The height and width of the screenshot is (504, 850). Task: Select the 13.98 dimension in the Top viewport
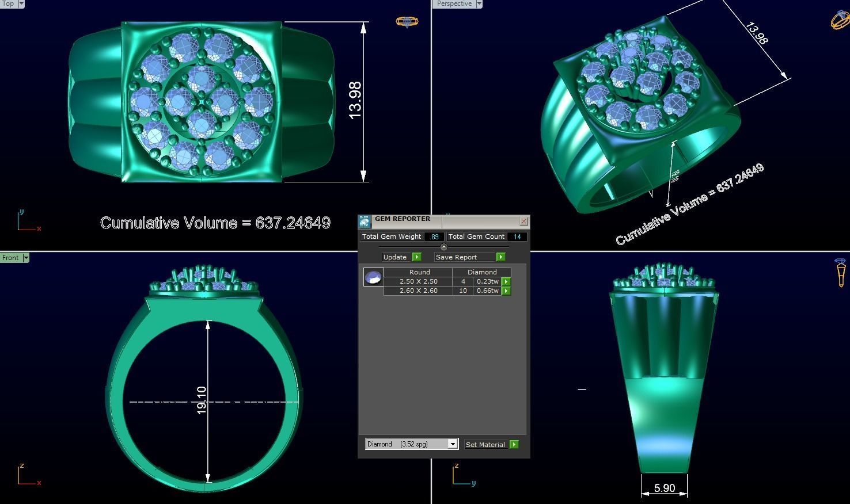(355, 100)
